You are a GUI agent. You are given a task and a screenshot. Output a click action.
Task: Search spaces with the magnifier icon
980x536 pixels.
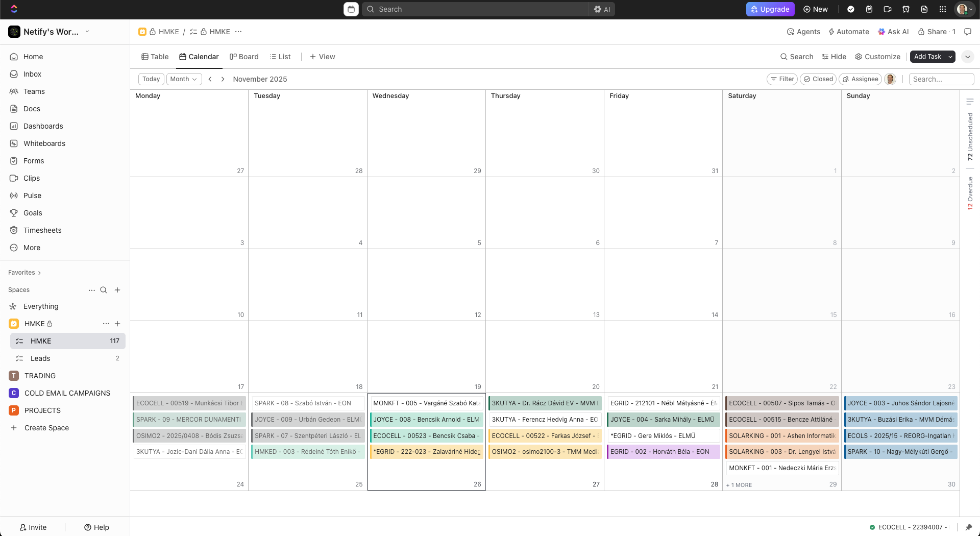point(104,290)
